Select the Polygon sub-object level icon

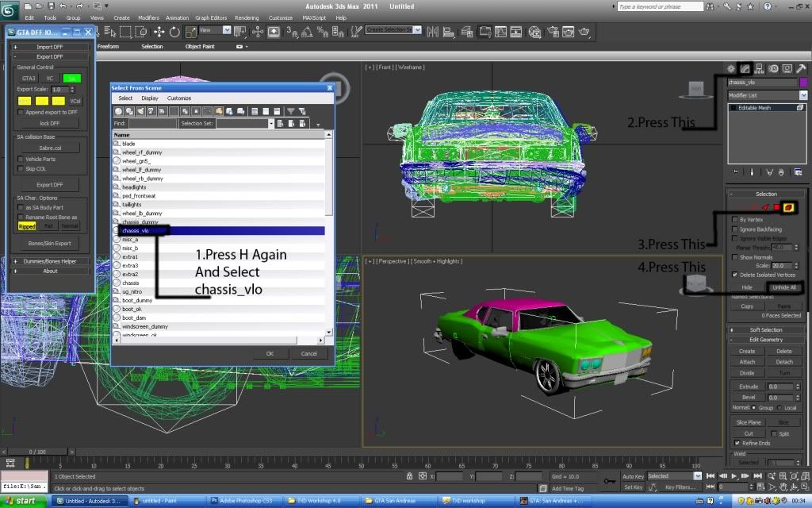(777, 207)
